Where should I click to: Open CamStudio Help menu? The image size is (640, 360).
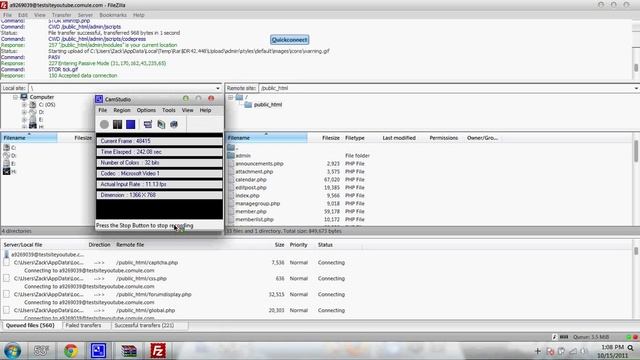(x=205, y=110)
